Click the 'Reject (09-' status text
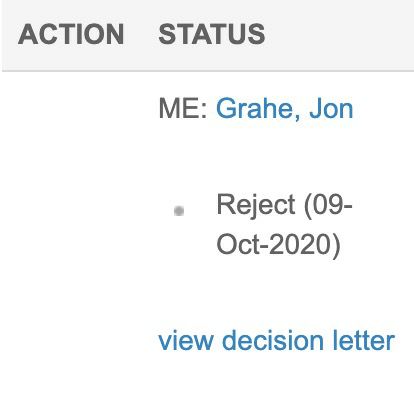Image resolution: width=414 pixels, height=400 pixels. coord(284,204)
